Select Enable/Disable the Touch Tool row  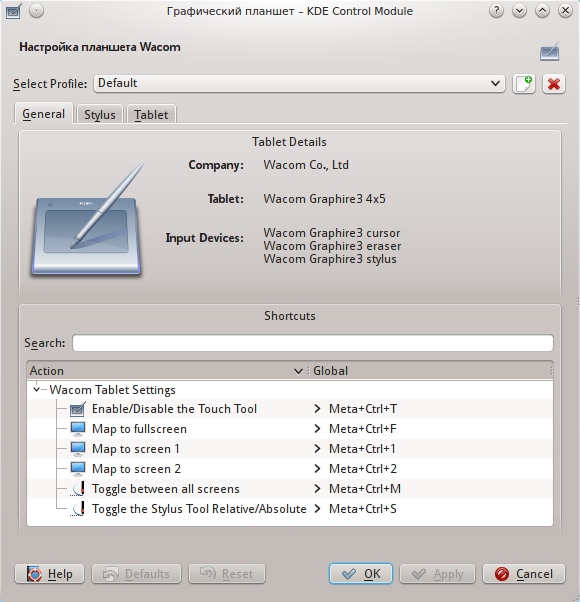(290, 409)
